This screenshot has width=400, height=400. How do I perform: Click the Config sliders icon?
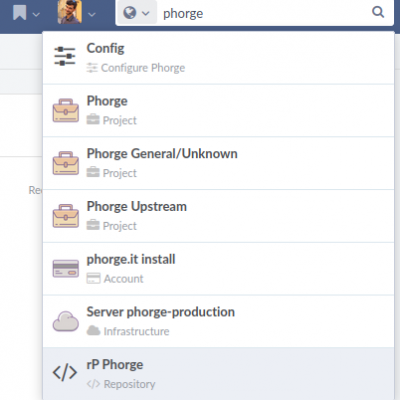click(x=65, y=56)
